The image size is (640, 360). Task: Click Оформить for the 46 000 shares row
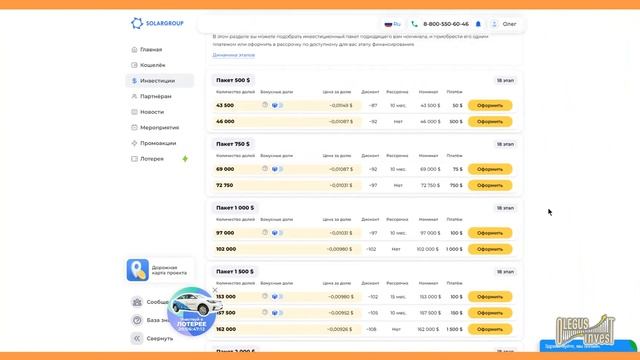pyautogui.click(x=490, y=122)
